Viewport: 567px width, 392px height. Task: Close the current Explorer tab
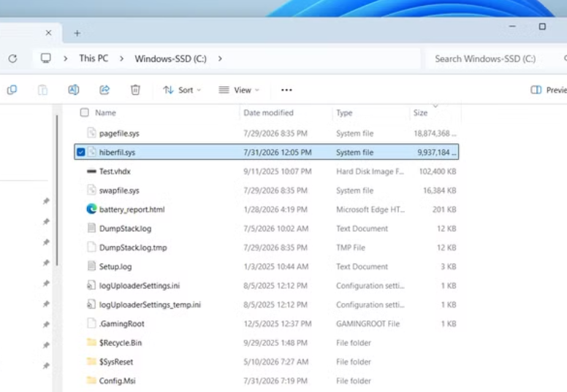48,33
